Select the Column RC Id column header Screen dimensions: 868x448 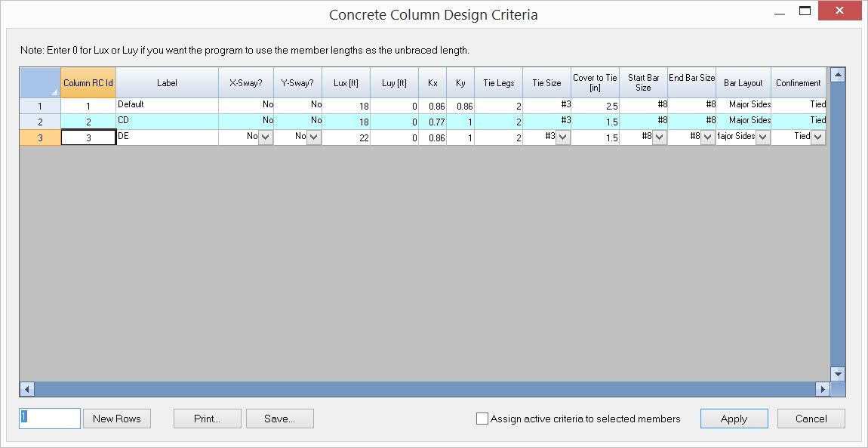[88, 82]
